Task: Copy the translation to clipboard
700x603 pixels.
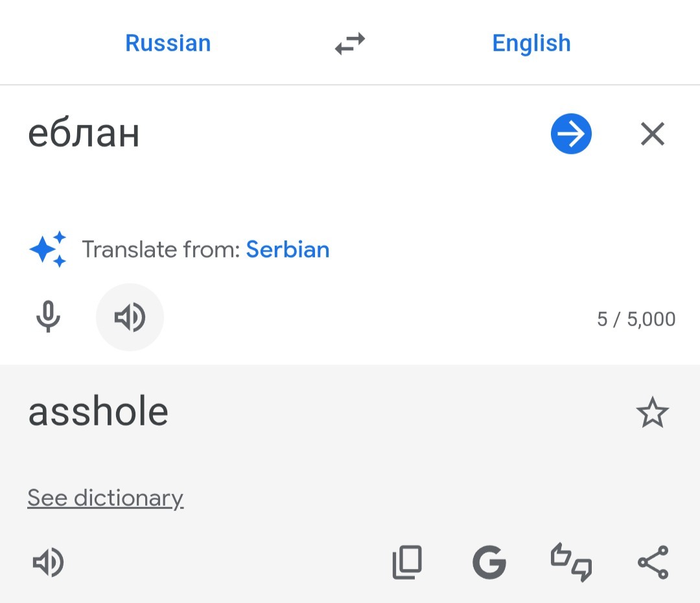Action: [x=407, y=562]
